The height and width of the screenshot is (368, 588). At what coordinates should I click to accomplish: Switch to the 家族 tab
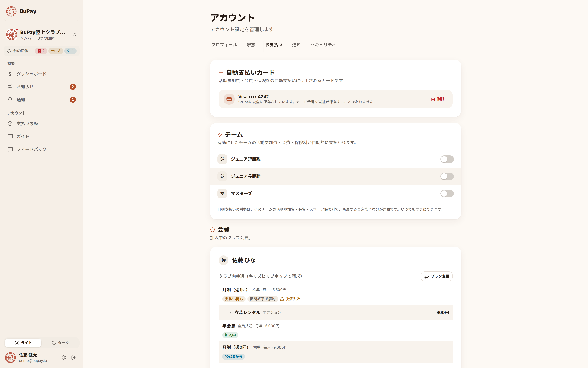(x=251, y=45)
